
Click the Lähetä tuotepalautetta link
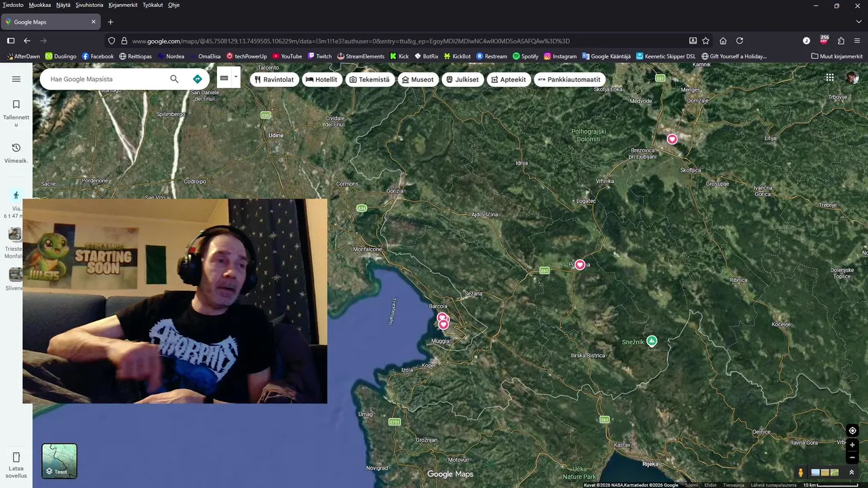click(773, 485)
